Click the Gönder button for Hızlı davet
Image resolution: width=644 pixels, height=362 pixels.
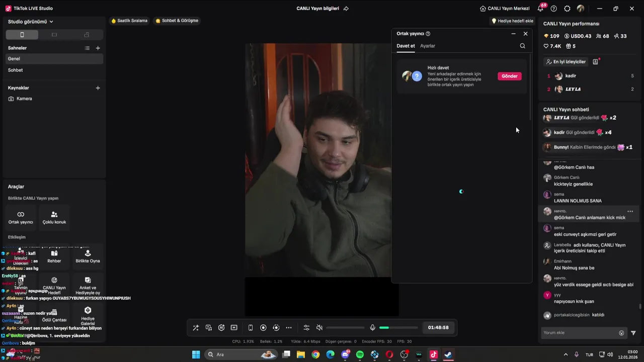coord(509,76)
